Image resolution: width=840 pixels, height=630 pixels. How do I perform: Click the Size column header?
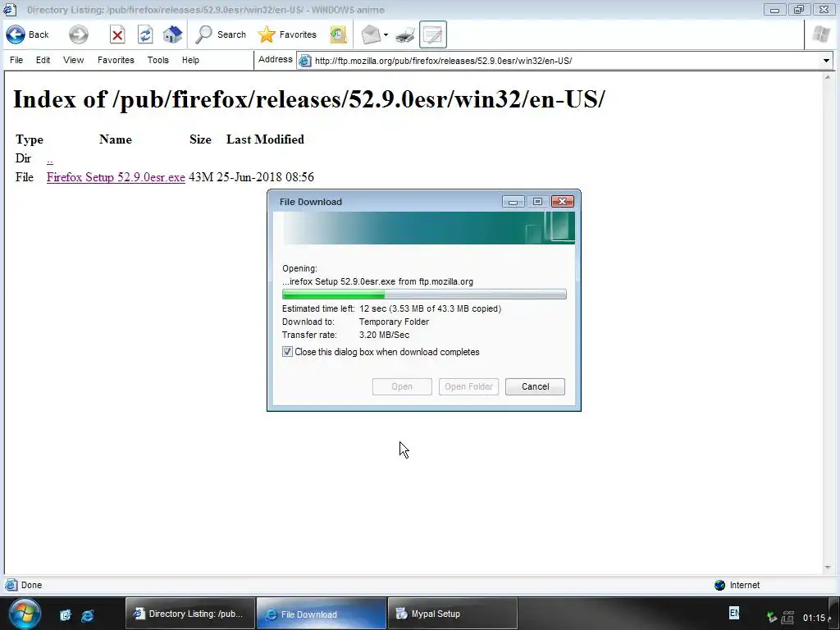[200, 139]
